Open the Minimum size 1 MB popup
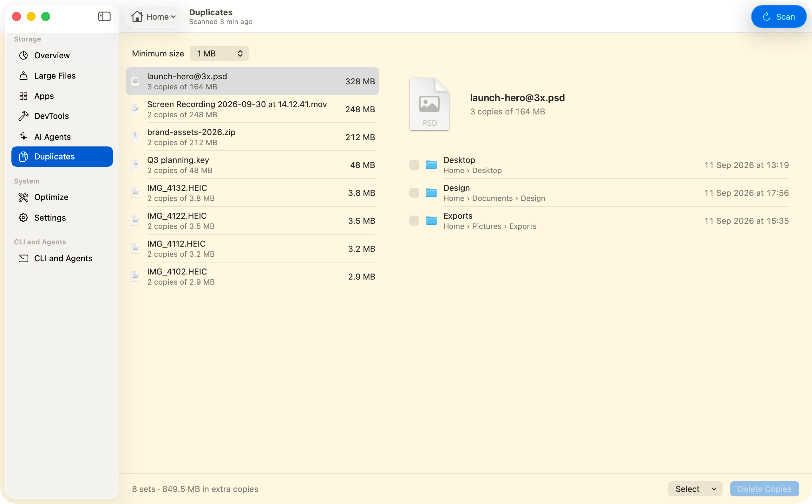The image size is (812, 504). click(219, 53)
